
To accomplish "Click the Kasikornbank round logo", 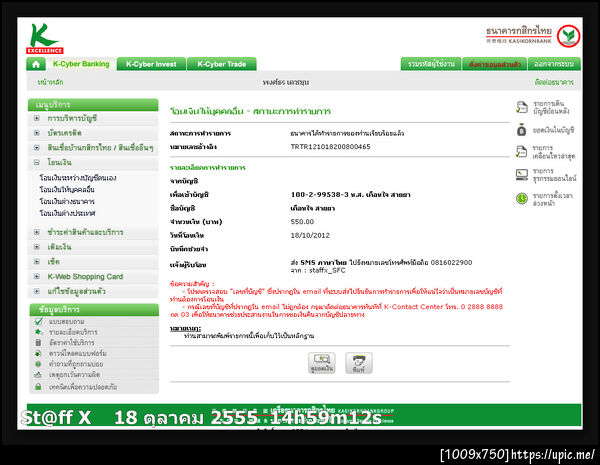I will click(568, 36).
